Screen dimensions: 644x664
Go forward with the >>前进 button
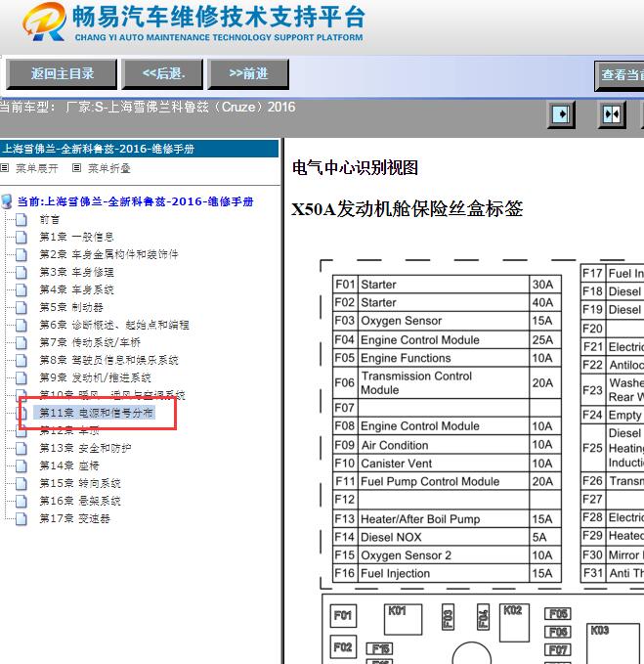pos(248,74)
